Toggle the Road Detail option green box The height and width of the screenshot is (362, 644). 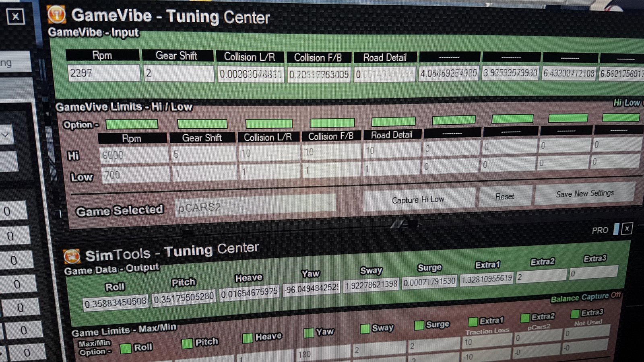[x=393, y=121]
